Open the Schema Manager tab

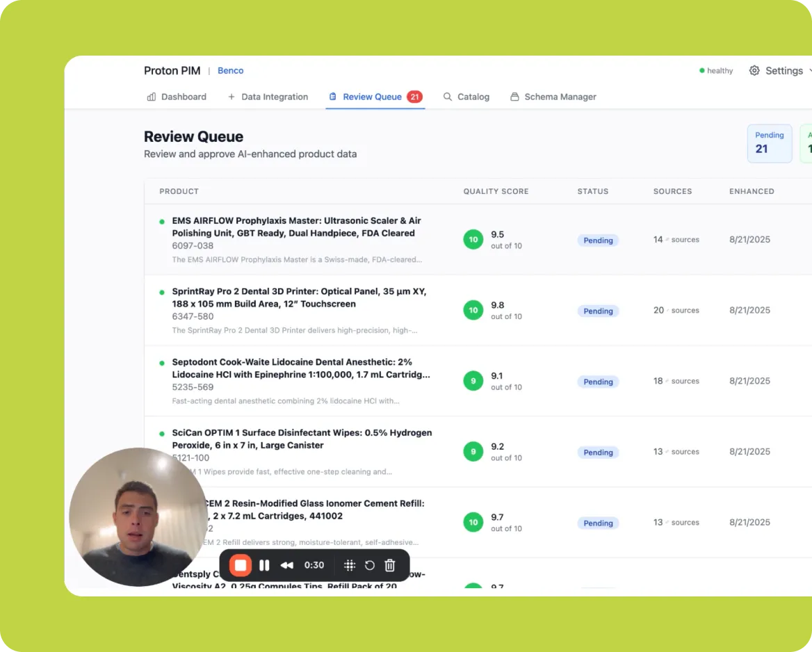pos(553,97)
